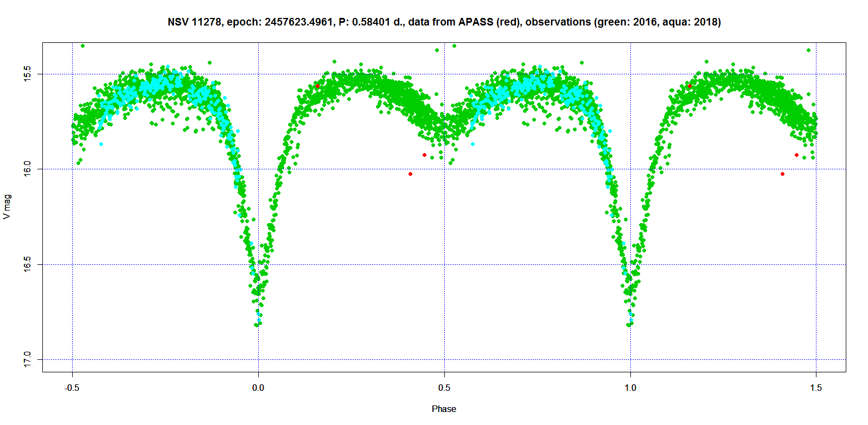Click x-axis tick label '0.5'
The width and height of the screenshot is (868, 425).
click(444, 388)
